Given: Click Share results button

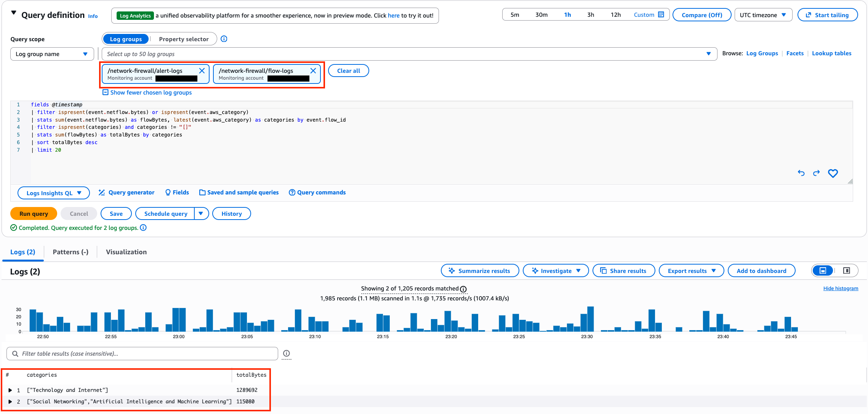Looking at the screenshot, I should pyautogui.click(x=624, y=271).
